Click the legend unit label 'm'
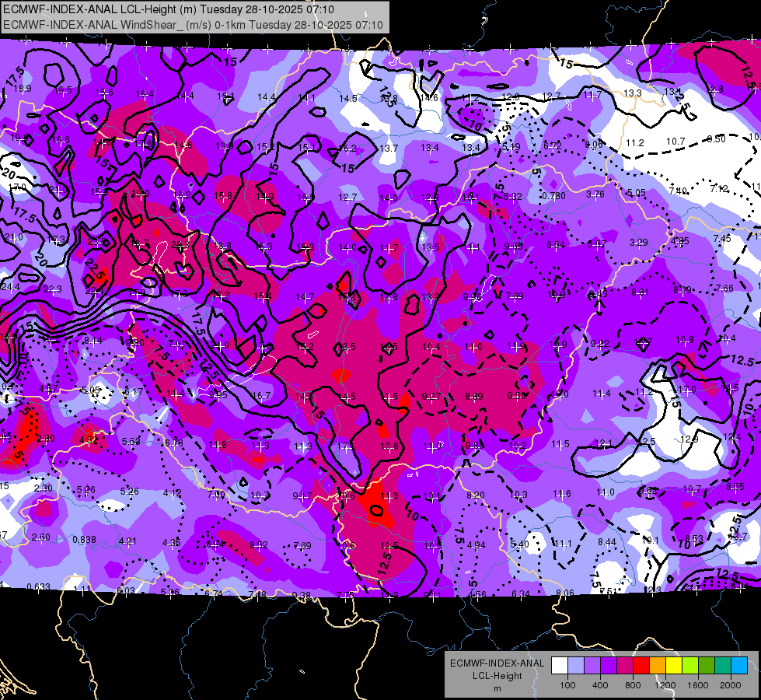Viewport: 761px width, 700px height. pyautogui.click(x=497, y=688)
